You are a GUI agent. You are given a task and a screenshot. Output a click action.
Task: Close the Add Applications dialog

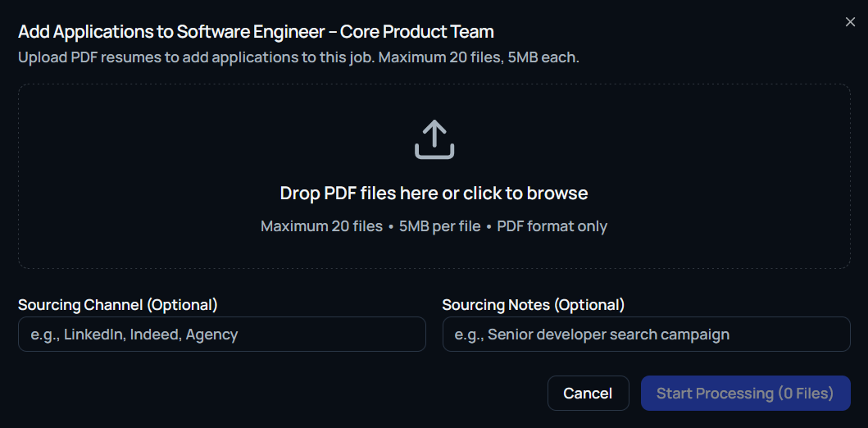[x=850, y=22]
